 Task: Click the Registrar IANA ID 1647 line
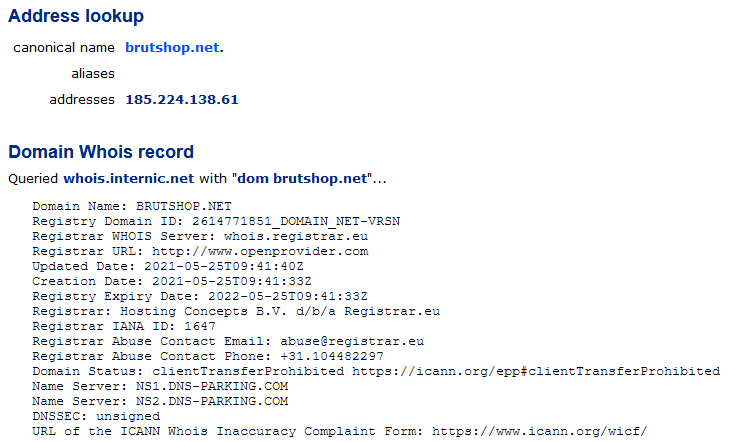click(x=124, y=326)
